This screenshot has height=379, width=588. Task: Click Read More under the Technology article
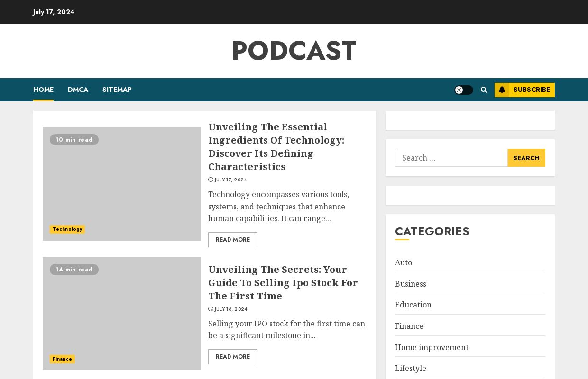233,240
